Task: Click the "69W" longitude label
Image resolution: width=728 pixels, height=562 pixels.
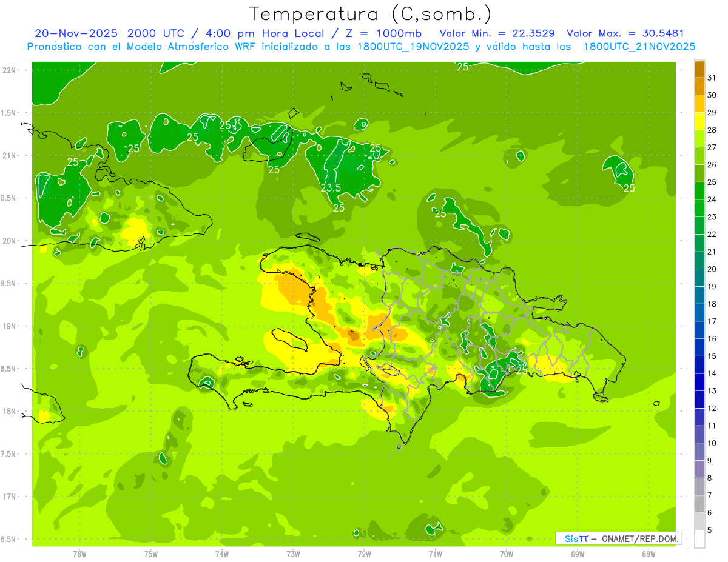Action: point(578,554)
